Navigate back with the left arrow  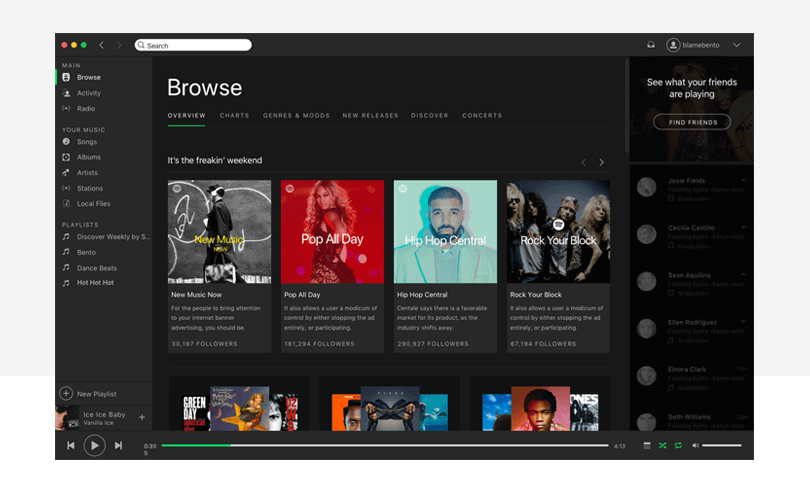tap(102, 45)
